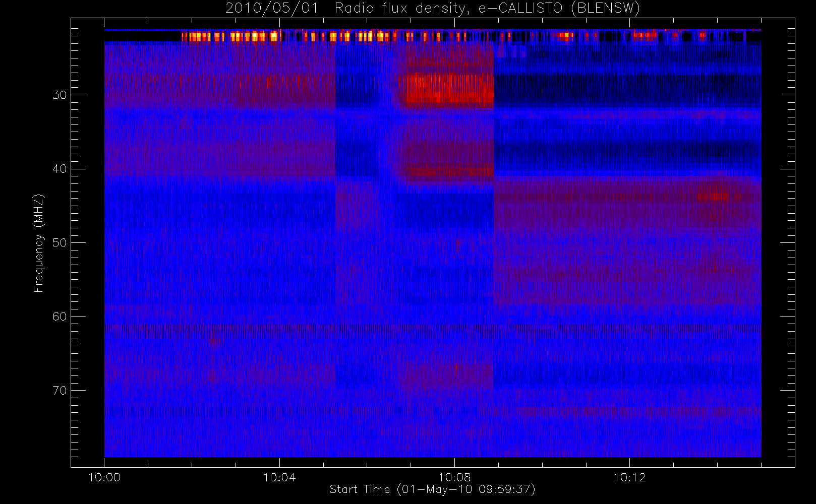Viewport: 816px width, 504px height.
Task: Click the 70 MHz frequency tick label
Action: 60,391
